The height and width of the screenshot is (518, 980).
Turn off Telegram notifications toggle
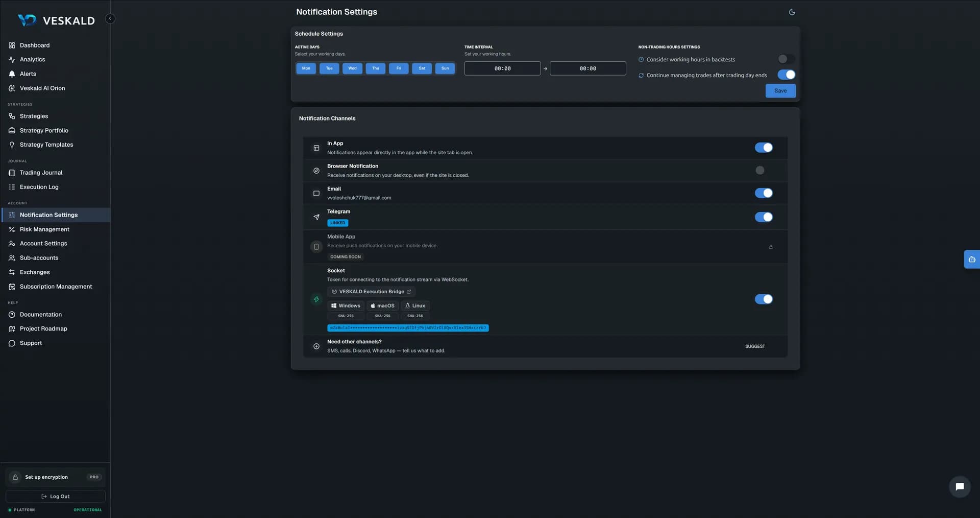(764, 217)
